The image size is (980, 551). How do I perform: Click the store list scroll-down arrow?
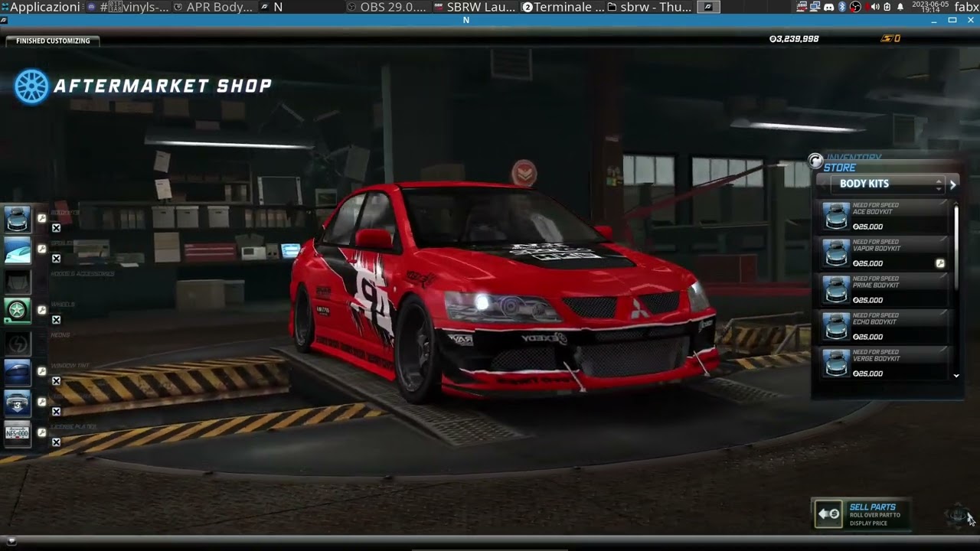point(956,376)
